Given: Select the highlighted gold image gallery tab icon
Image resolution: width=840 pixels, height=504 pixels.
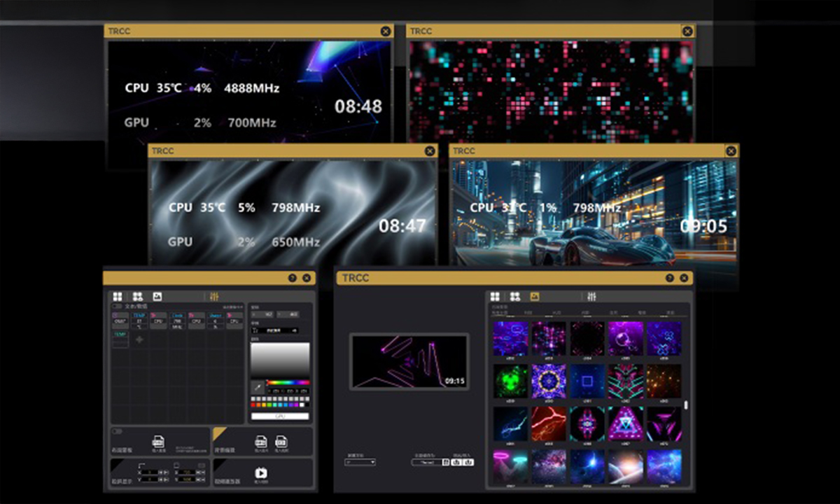Looking at the screenshot, I should click(535, 297).
